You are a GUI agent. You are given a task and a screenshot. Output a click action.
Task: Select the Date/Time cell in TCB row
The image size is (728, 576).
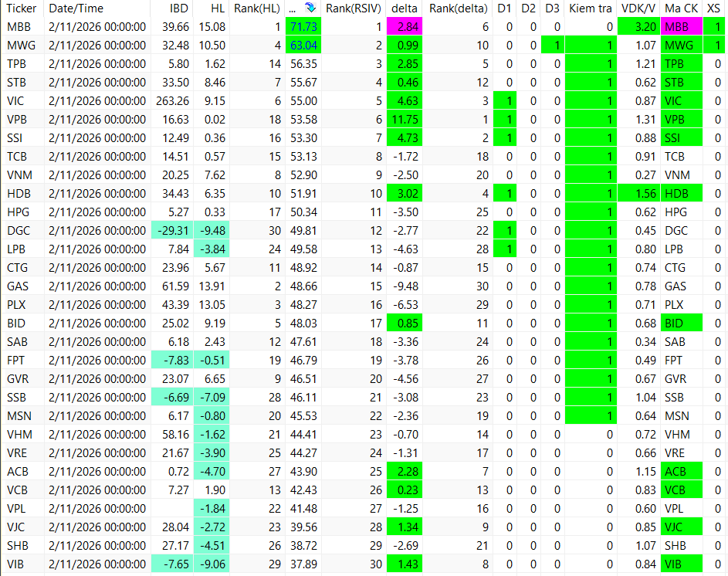click(x=97, y=157)
